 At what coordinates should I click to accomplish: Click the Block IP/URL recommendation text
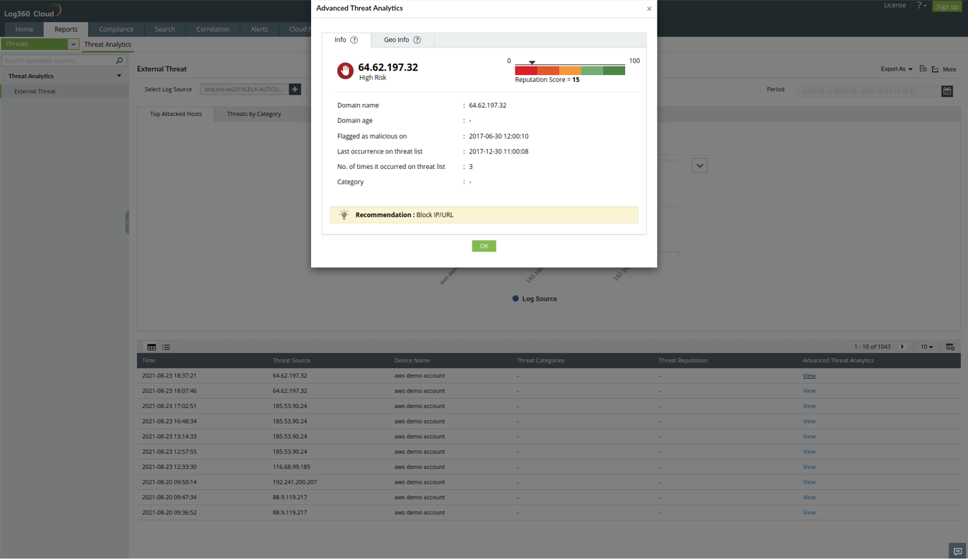pos(435,215)
